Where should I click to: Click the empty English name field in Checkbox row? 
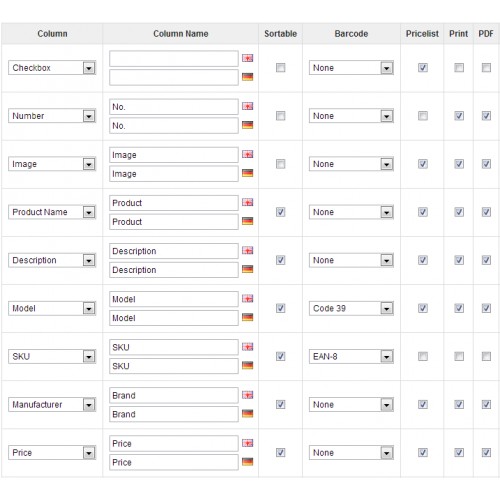pos(174,59)
